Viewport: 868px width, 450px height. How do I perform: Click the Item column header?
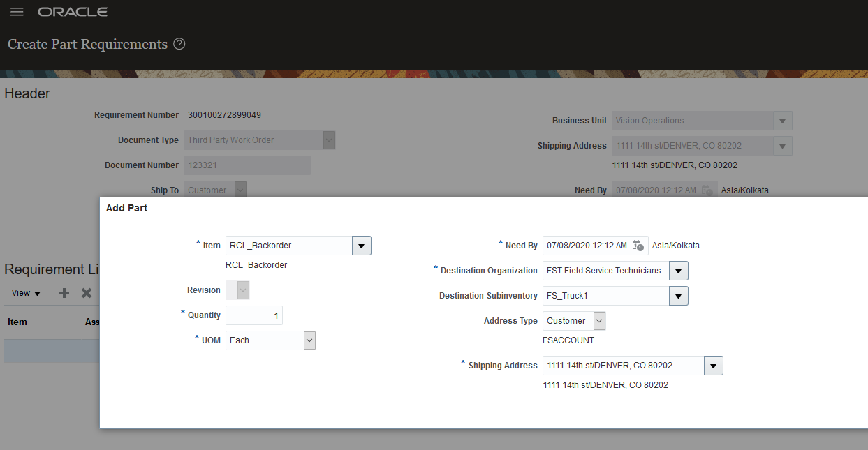(17, 322)
